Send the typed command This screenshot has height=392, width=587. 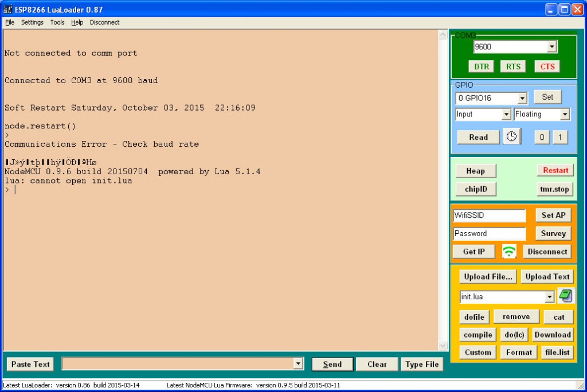click(x=332, y=363)
